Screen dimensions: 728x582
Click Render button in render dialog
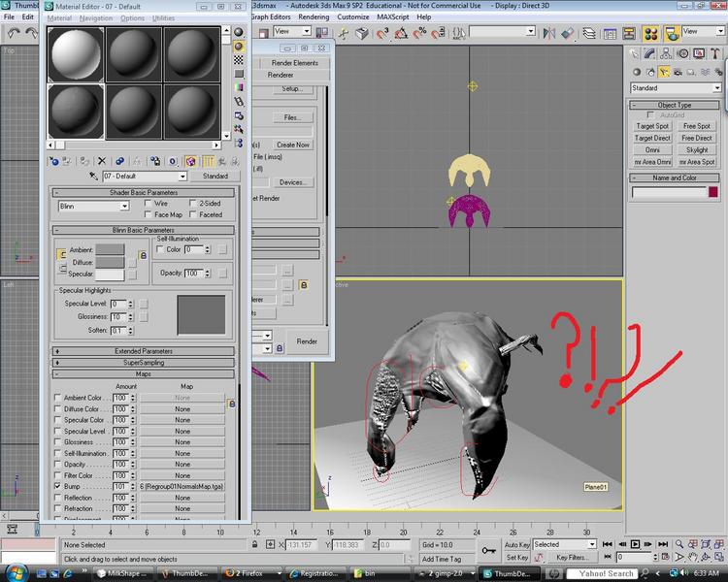pos(307,341)
